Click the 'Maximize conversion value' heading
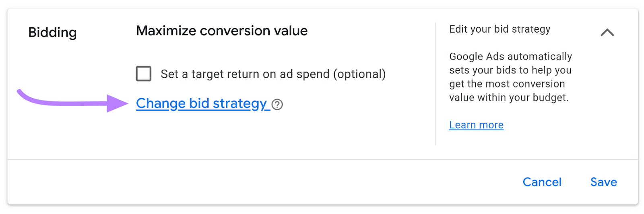This screenshot has width=644, height=214. coord(222,31)
